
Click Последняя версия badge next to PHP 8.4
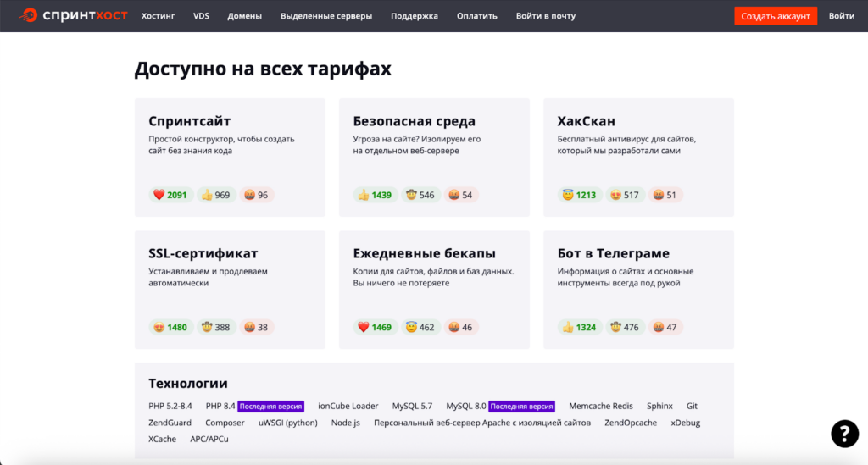point(270,407)
